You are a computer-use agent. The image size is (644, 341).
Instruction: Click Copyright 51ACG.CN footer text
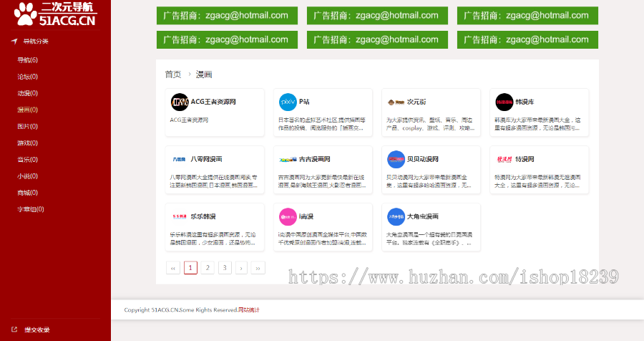click(181, 309)
